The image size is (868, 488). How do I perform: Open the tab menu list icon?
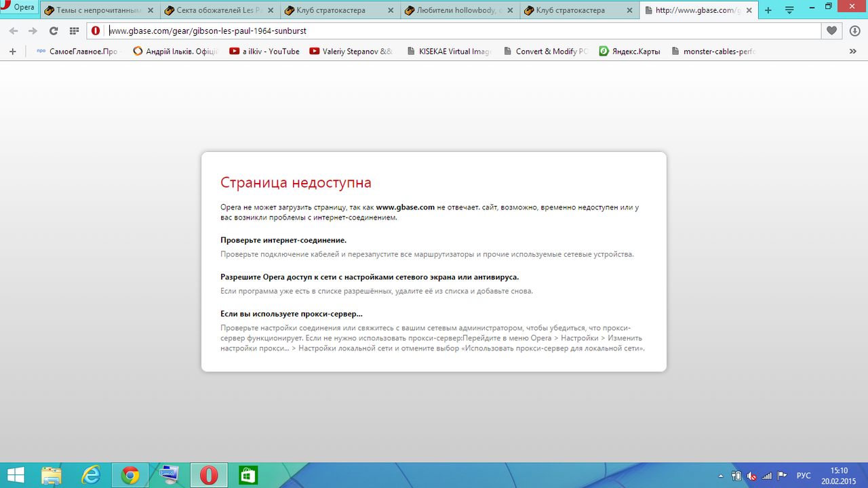coord(790,10)
